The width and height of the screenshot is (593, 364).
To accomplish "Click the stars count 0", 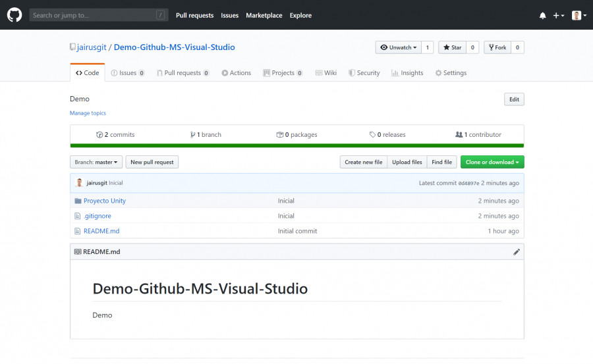I will pyautogui.click(x=472, y=47).
